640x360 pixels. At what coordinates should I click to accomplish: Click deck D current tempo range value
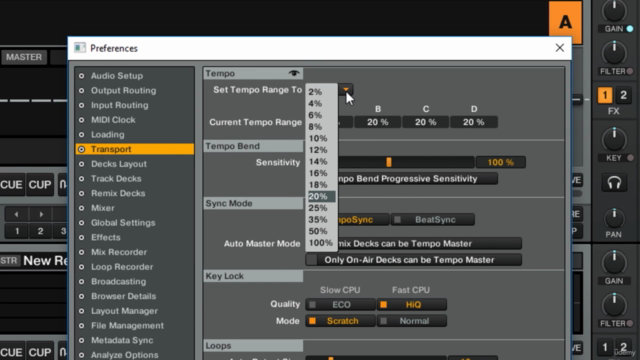tap(474, 122)
